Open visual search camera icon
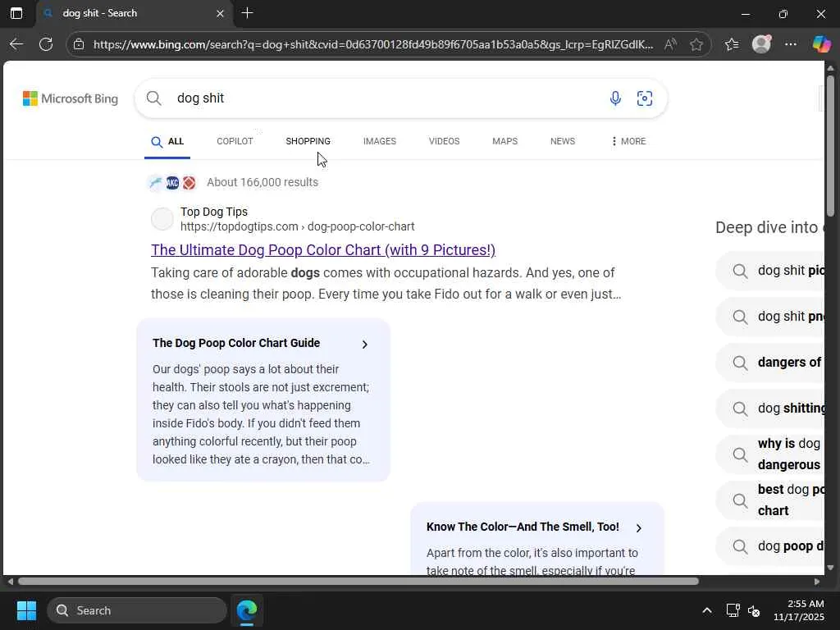The width and height of the screenshot is (840, 630). pos(645,98)
